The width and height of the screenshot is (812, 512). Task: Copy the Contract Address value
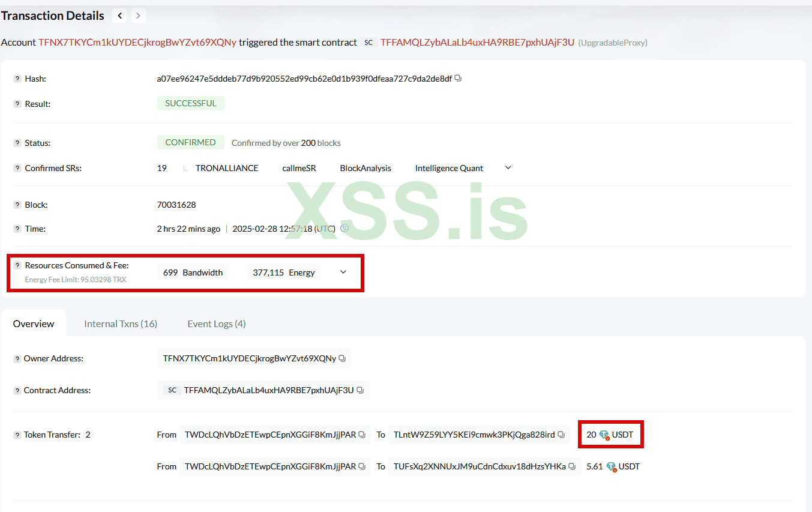pos(360,390)
